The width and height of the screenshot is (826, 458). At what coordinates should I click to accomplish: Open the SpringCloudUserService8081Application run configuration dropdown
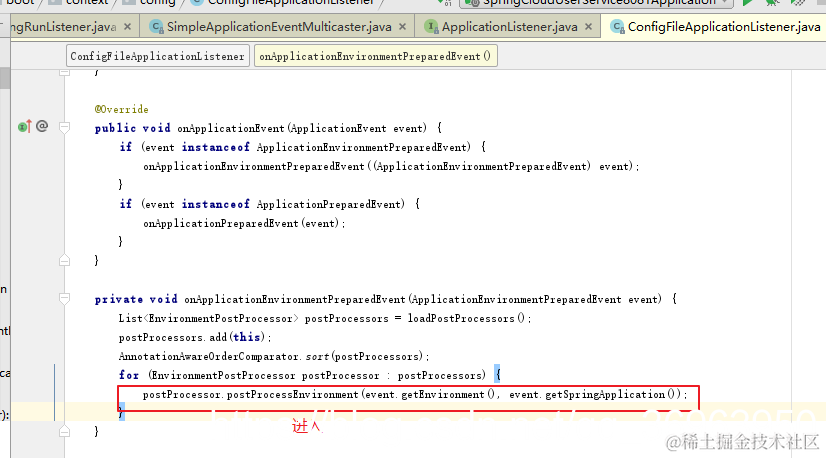[596, 3]
